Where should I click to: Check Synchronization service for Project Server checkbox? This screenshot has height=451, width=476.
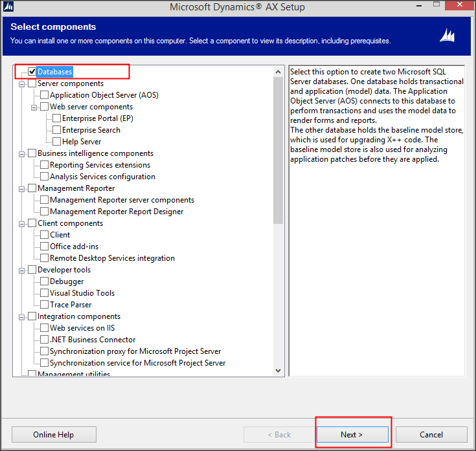pos(44,363)
